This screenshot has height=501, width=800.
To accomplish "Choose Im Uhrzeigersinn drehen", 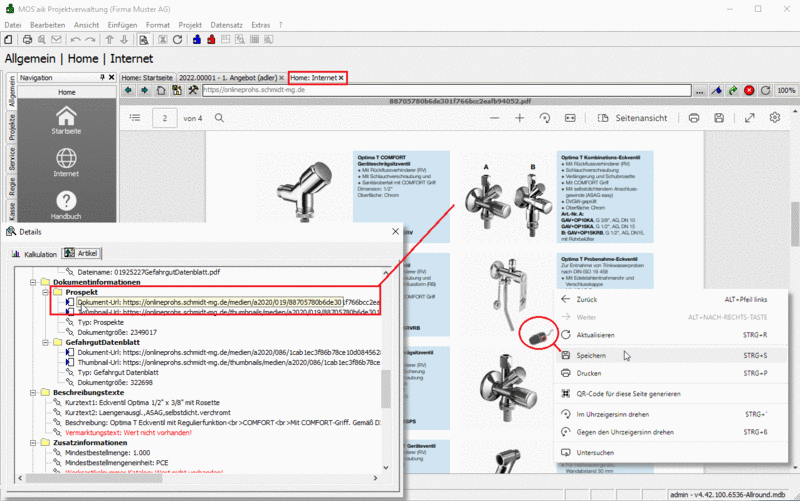I will (670, 414).
